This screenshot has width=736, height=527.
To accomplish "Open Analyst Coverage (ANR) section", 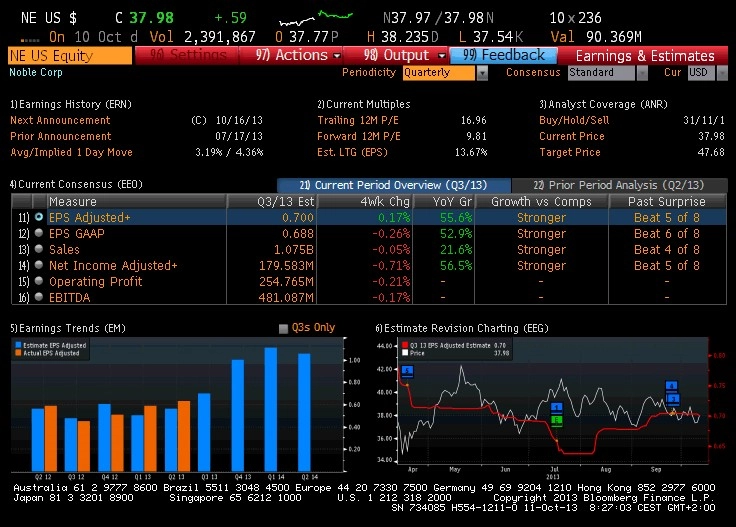I will pyautogui.click(x=603, y=104).
